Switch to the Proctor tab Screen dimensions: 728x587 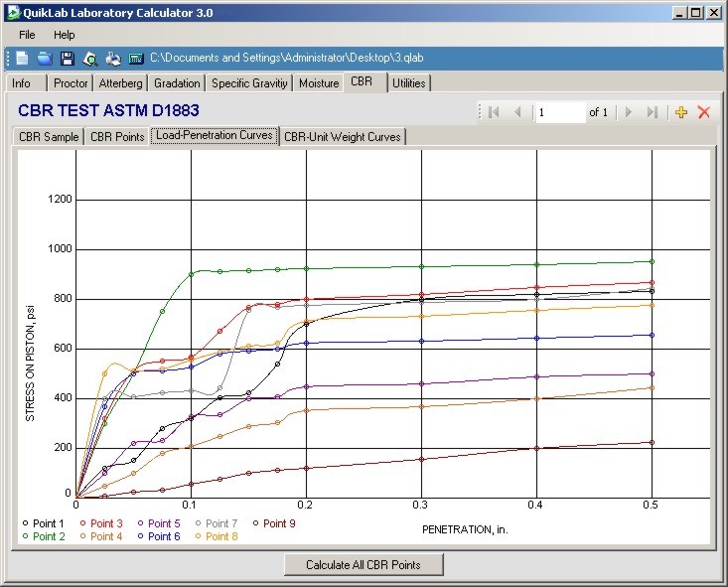pyautogui.click(x=71, y=83)
